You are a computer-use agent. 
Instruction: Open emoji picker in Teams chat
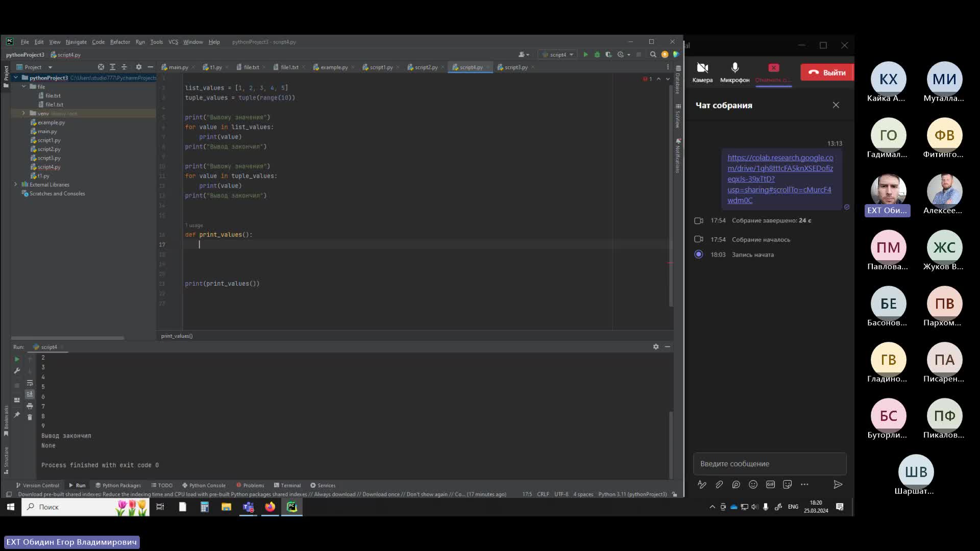coord(753,484)
